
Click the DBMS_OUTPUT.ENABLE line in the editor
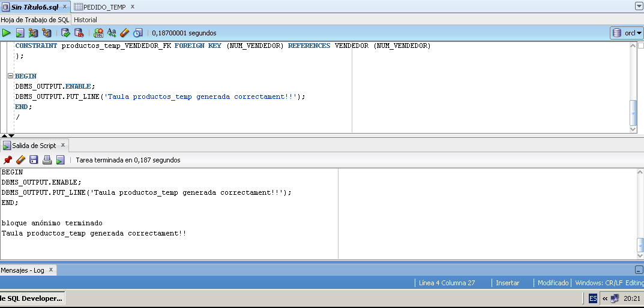[x=55, y=86]
